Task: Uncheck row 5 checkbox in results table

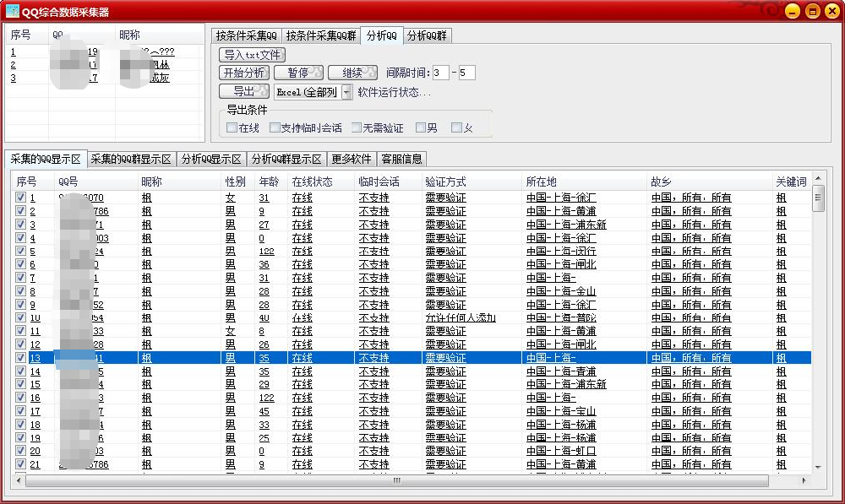Action: (x=20, y=251)
